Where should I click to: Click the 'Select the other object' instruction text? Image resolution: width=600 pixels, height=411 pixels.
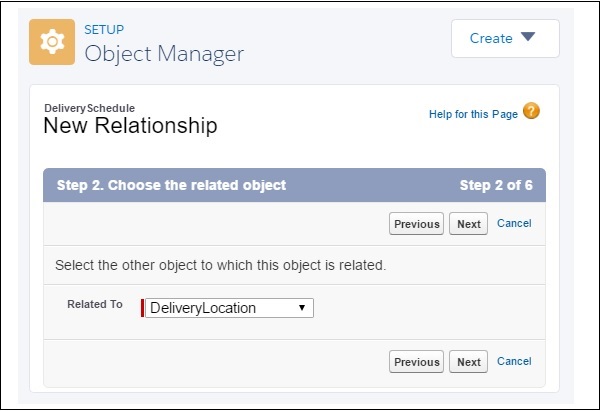(x=220, y=266)
